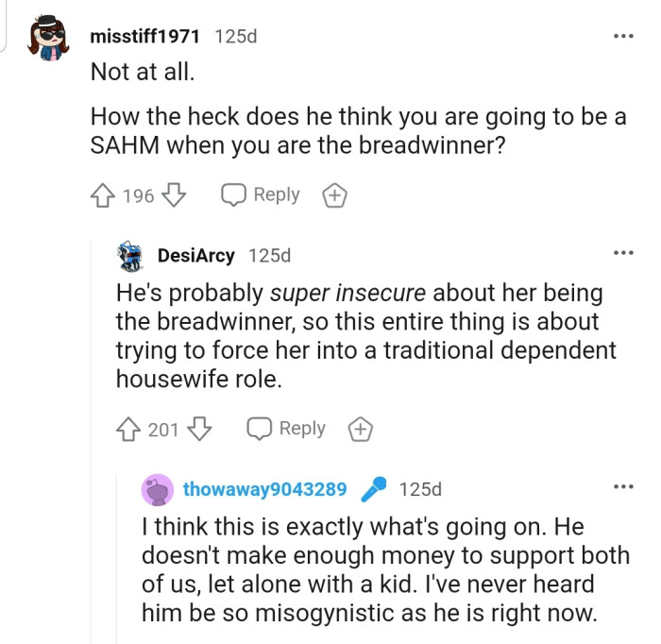Click Reply under misstiff1971's comment
The image size is (661, 644).
(261, 195)
